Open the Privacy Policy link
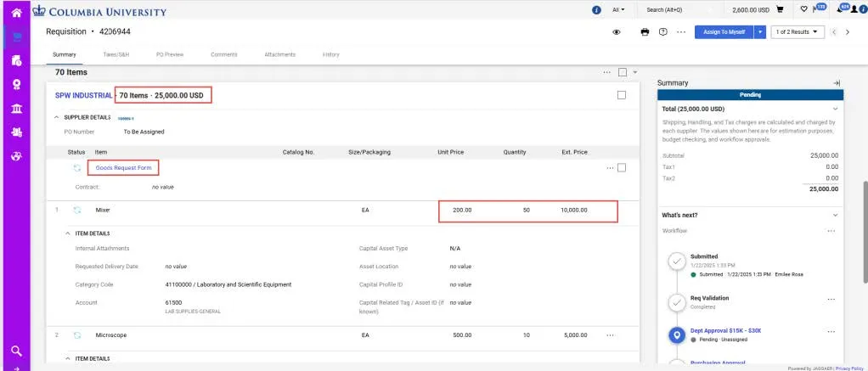The image size is (868, 371). tap(849, 368)
